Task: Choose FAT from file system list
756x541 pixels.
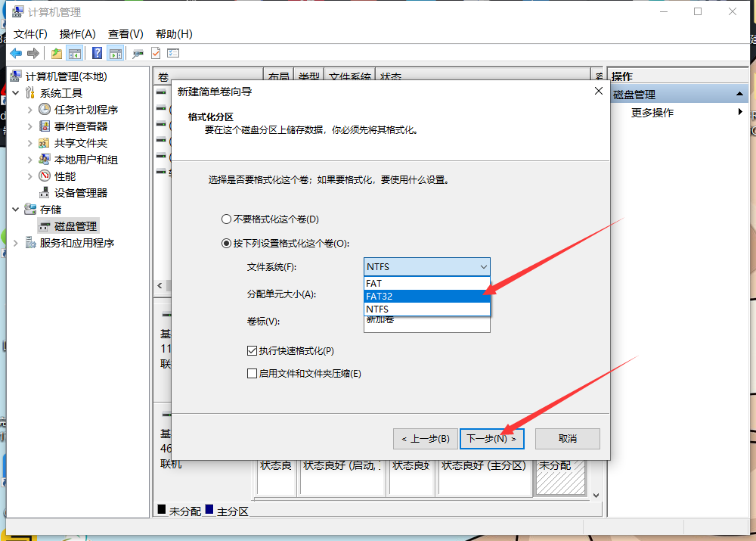Action: (x=426, y=283)
